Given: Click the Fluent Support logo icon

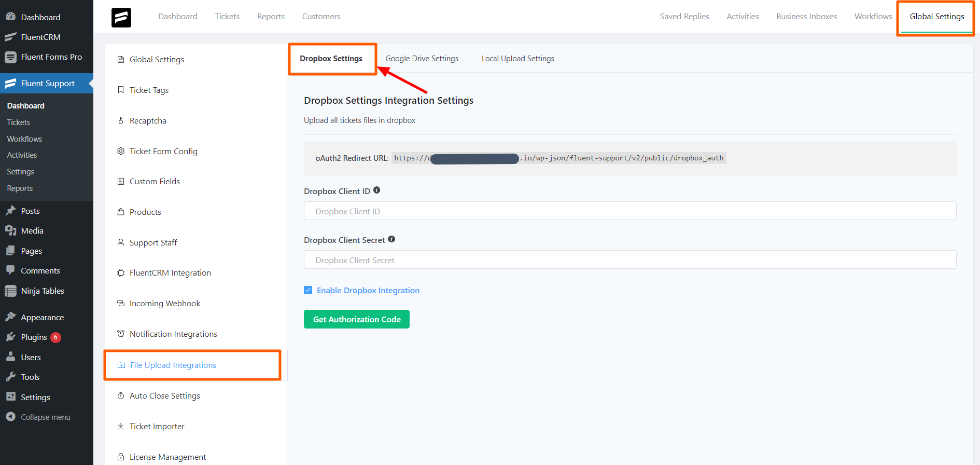Looking at the screenshot, I should (121, 18).
